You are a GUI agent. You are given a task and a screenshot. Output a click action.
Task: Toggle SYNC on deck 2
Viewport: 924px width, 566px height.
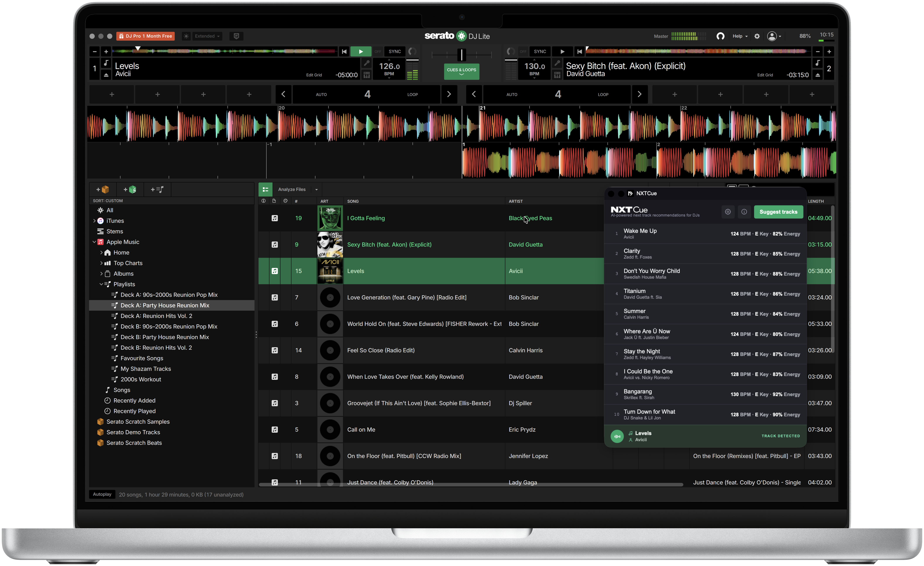(x=540, y=52)
